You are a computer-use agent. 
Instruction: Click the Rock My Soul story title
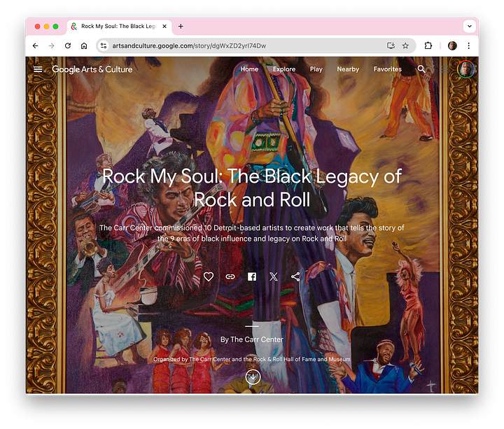[x=252, y=188]
